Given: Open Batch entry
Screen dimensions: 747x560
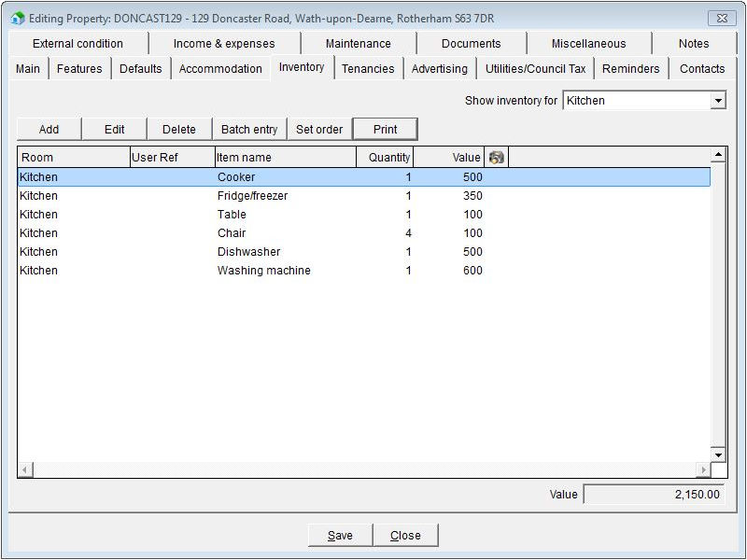Looking at the screenshot, I should click(x=249, y=129).
